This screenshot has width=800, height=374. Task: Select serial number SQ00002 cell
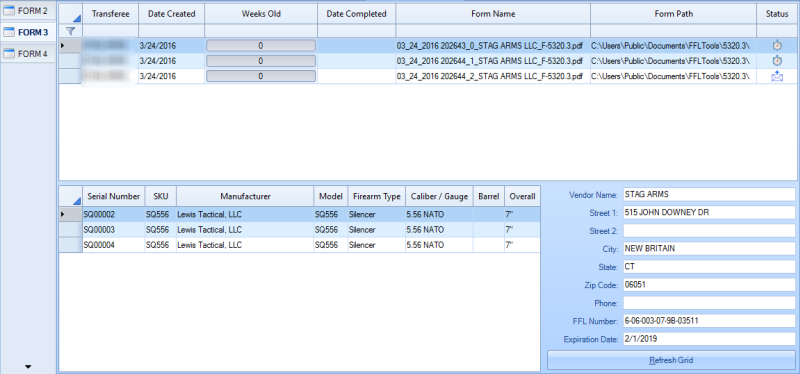click(114, 215)
